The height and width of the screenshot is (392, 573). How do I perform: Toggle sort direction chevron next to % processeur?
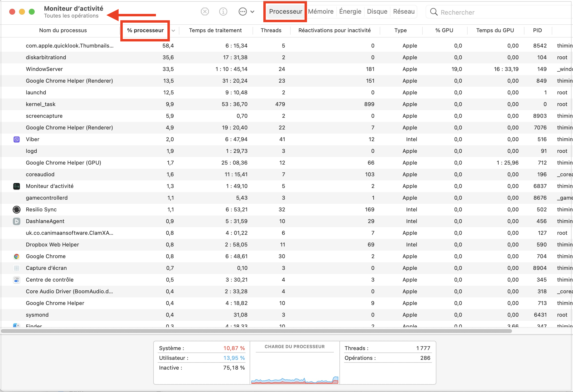point(173,31)
